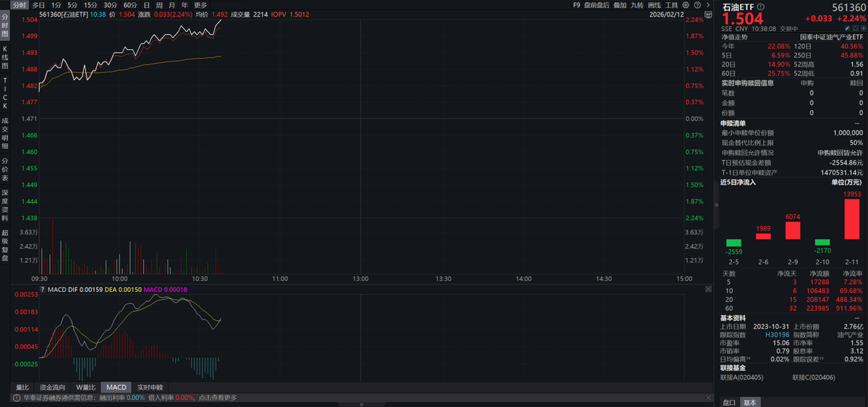Open the 更多 periods dropdown

(x=200, y=5)
